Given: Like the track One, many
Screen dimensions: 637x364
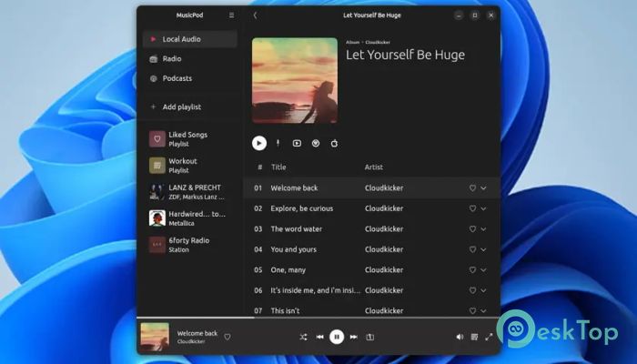Looking at the screenshot, I should click(x=472, y=269).
